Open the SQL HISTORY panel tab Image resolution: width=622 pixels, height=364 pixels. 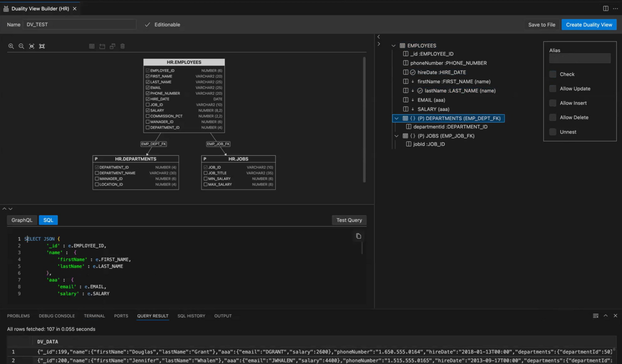click(191, 316)
